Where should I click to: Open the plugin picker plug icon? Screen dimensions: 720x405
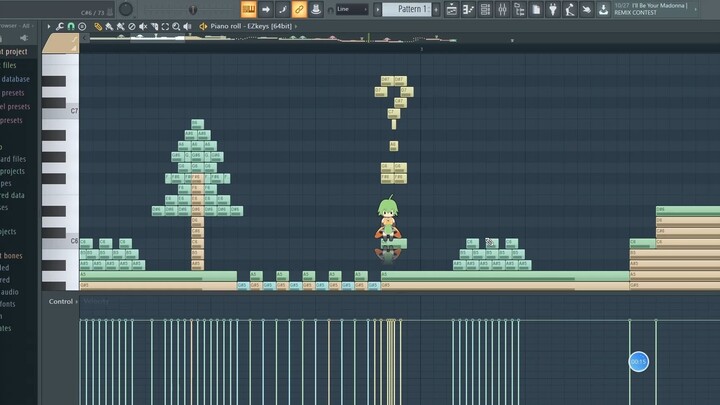click(553, 9)
